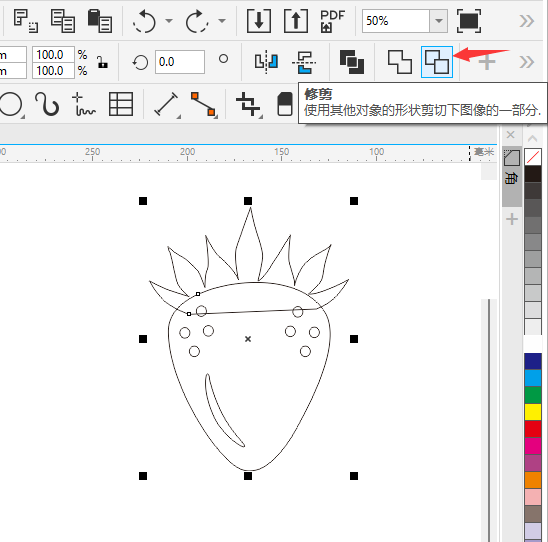Expand the undo history dropdown arrow
548x542 pixels.
(169, 21)
